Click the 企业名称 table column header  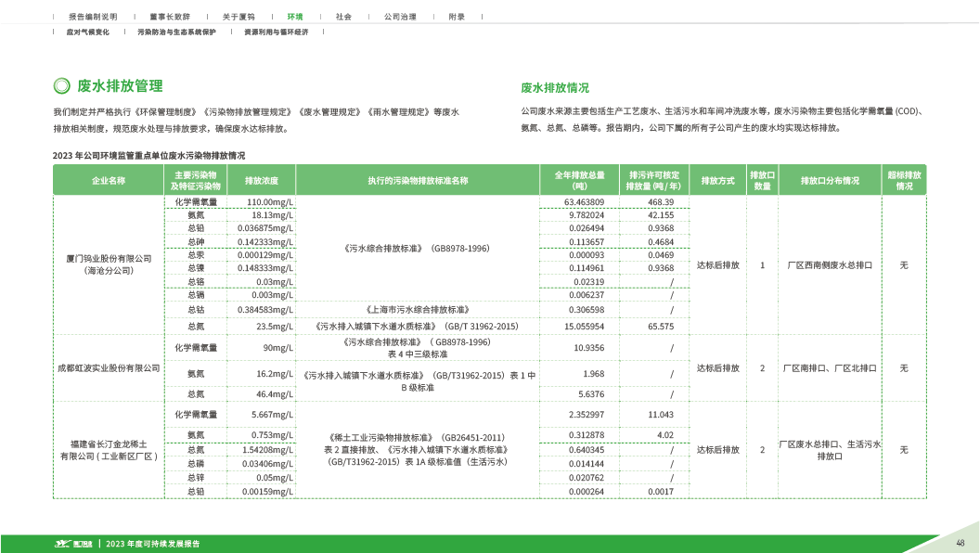click(108, 180)
